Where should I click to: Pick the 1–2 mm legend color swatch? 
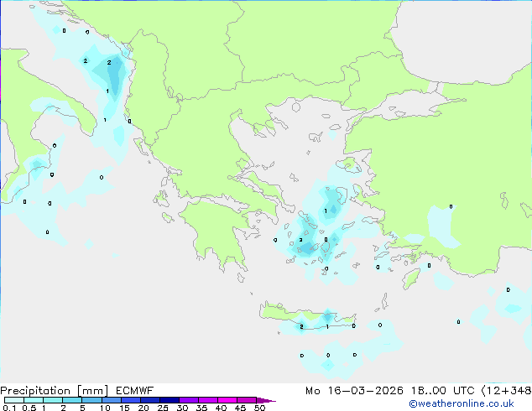53,400
